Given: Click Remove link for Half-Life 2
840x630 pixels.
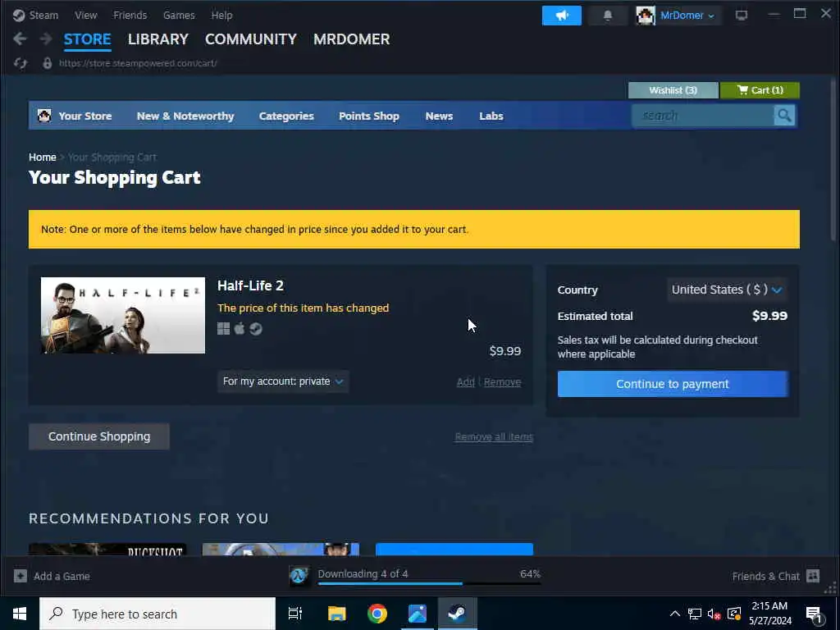Looking at the screenshot, I should coord(503,382).
